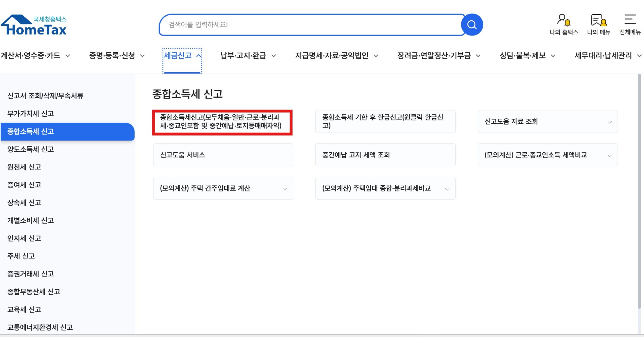644x337 pixels.
Task: Expand (모의계산) 주택 간주임대료 계산 dropdown
Action: tap(285, 188)
